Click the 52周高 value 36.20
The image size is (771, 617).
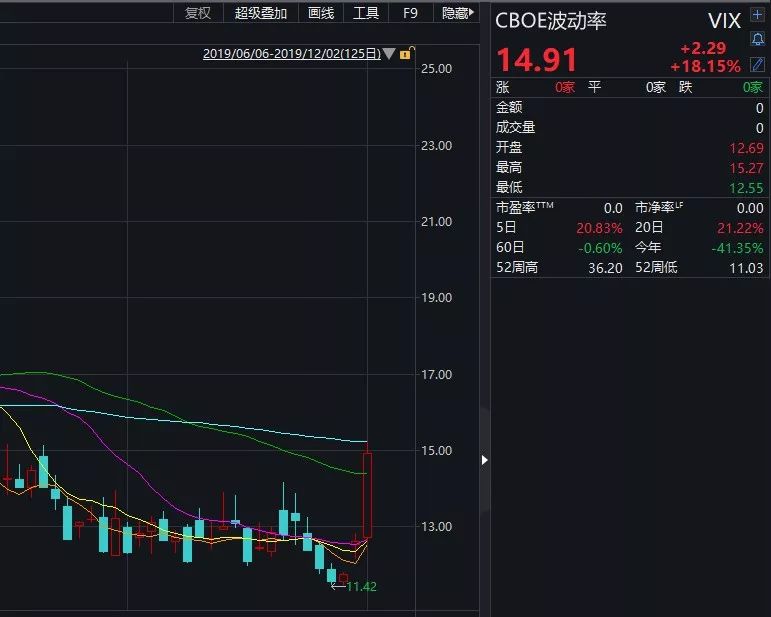click(605, 268)
